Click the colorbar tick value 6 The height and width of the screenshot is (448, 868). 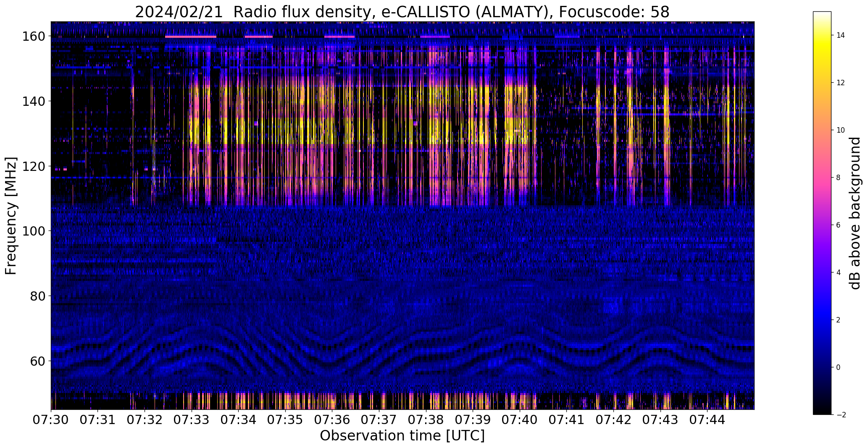[x=839, y=225]
